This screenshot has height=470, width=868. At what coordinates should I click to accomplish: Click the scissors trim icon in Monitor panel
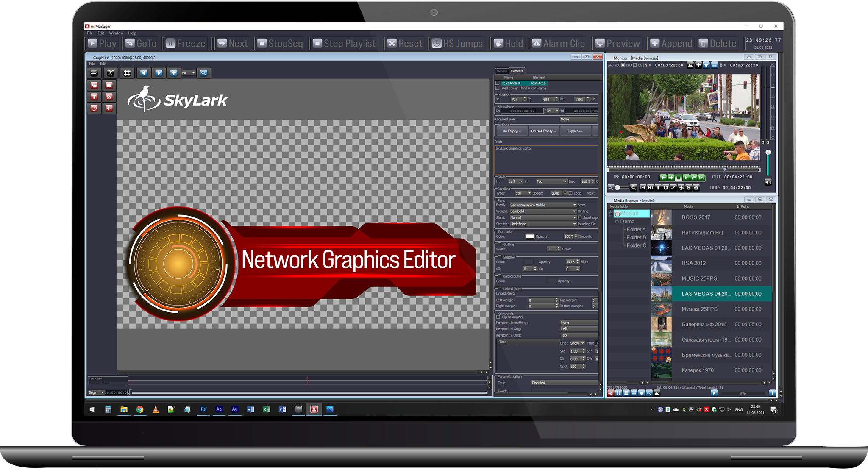(x=681, y=188)
